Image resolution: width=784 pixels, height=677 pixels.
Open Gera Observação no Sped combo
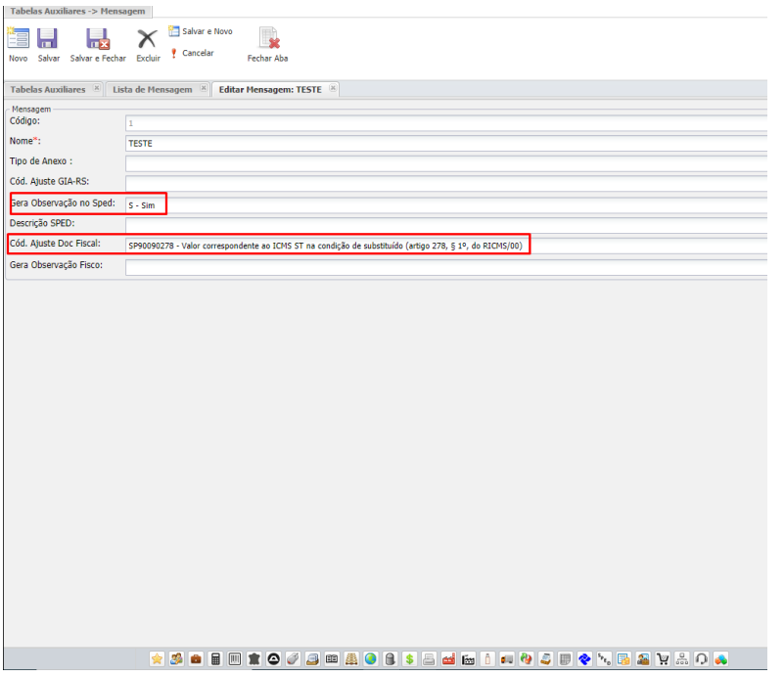click(x=446, y=204)
